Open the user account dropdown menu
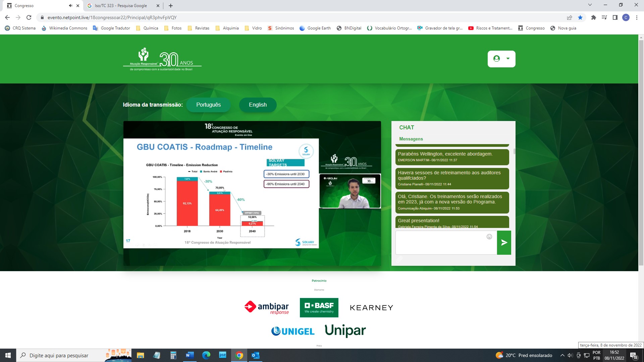This screenshot has width=644, height=362. coord(501,59)
